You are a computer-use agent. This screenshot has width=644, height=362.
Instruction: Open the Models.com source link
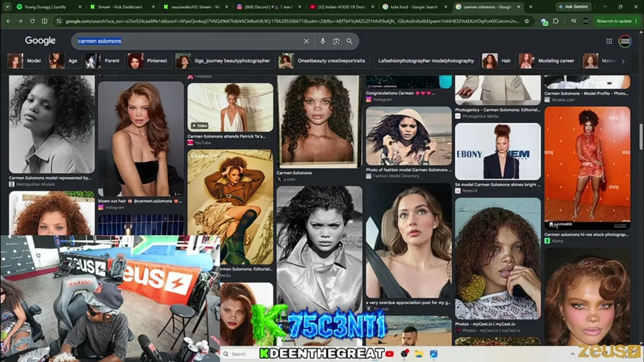559,100
